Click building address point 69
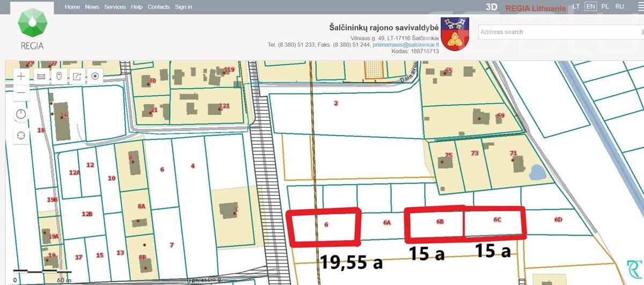 [501, 115]
